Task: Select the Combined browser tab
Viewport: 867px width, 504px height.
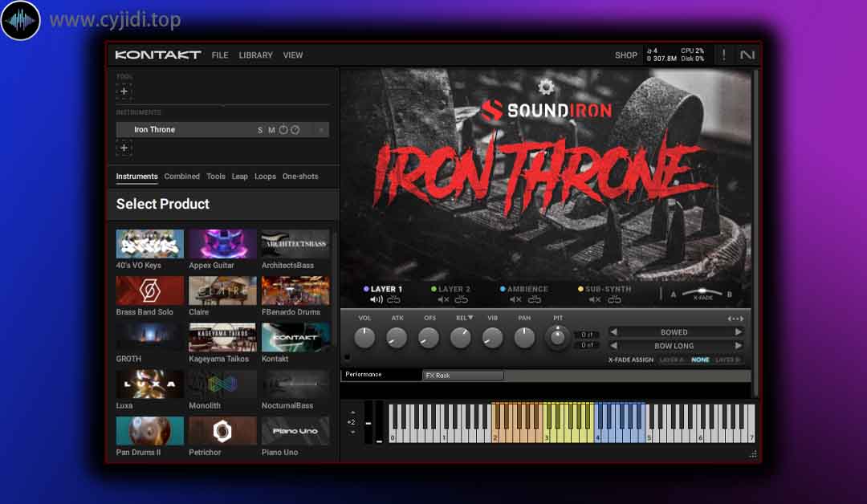Action: [x=182, y=177]
